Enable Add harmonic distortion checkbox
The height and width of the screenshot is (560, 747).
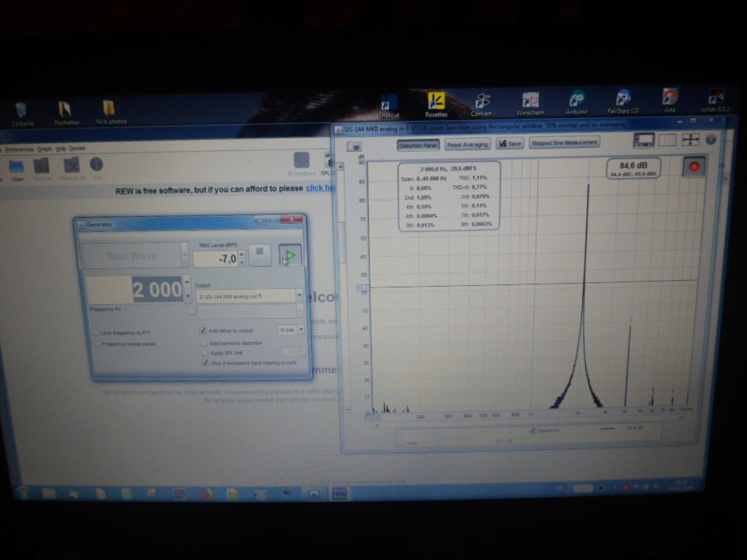(x=204, y=342)
